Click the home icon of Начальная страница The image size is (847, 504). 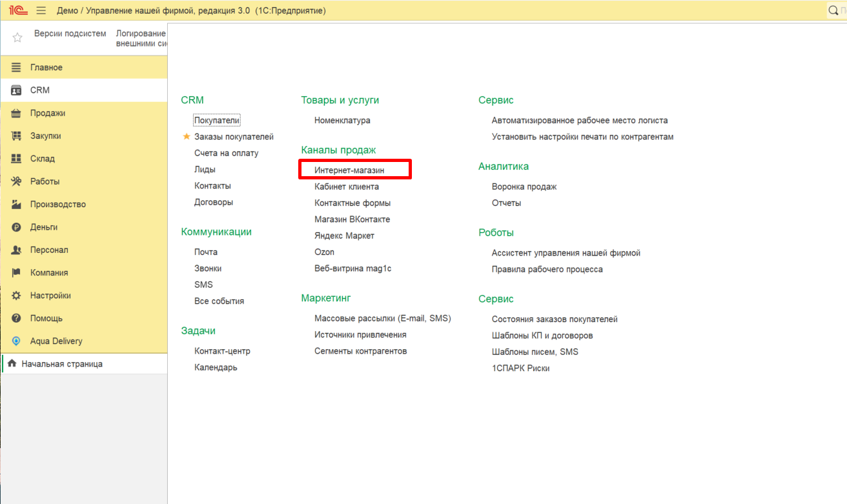(x=12, y=364)
